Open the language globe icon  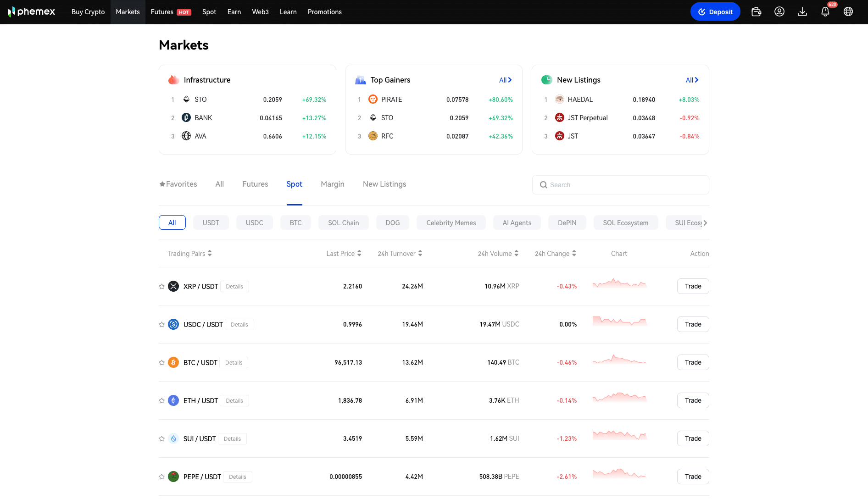(x=848, y=12)
